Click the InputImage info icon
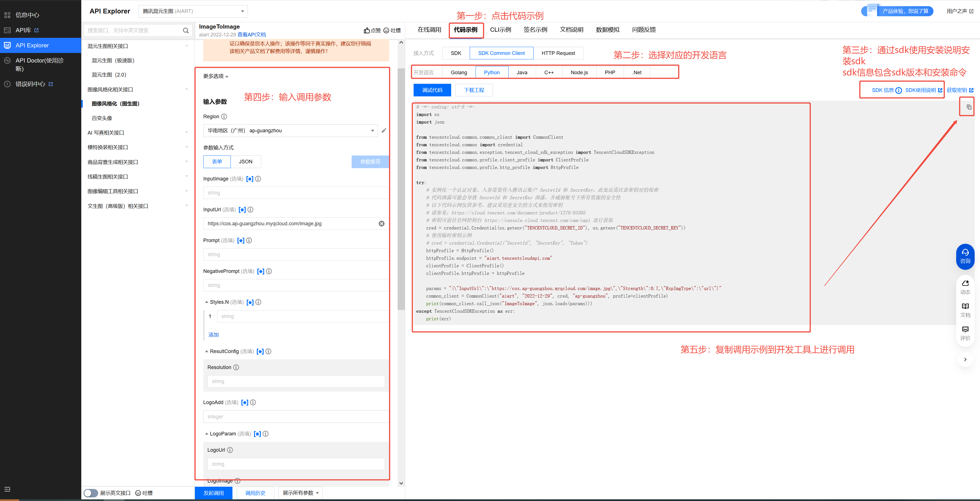This screenshot has height=501, width=980. coord(258,179)
